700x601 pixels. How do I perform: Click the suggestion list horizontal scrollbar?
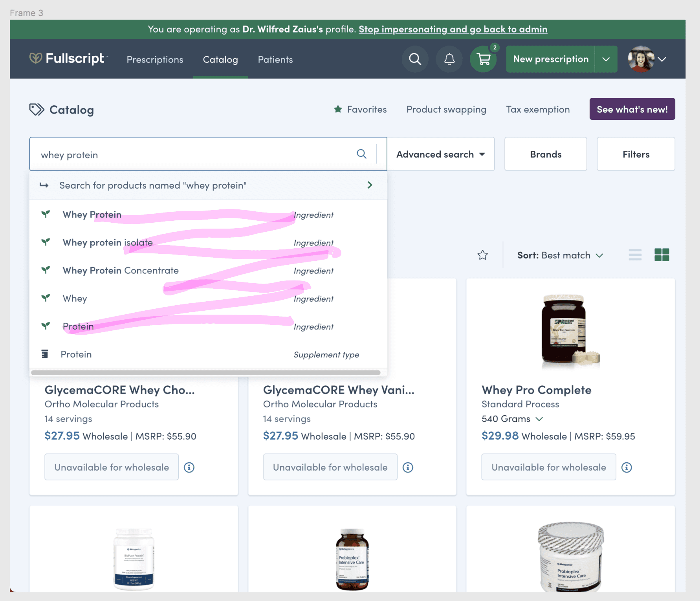click(206, 372)
